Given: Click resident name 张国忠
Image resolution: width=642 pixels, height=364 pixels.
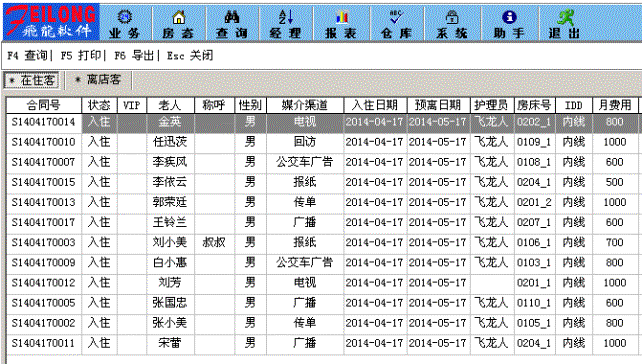Looking at the screenshot, I should [170, 303].
